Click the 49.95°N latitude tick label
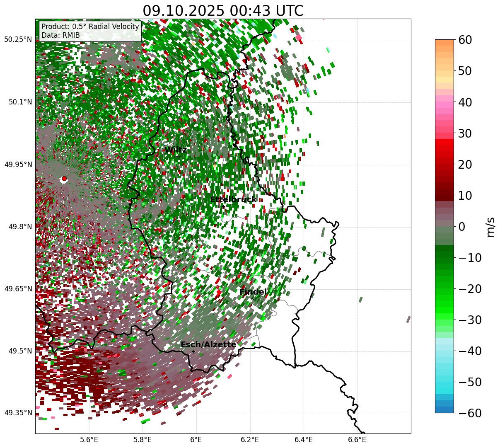 coord(18,165)
